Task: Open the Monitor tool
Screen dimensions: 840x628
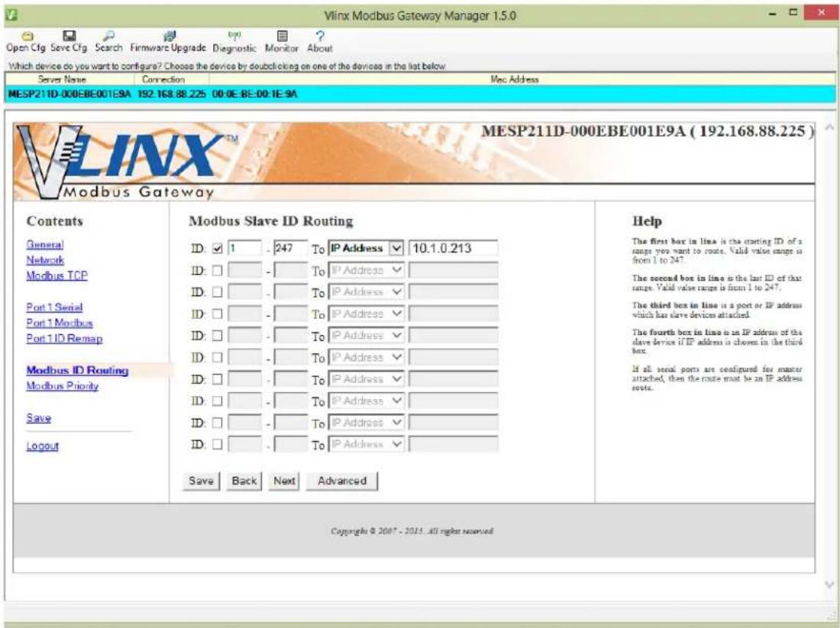Action: click(282, 42)
